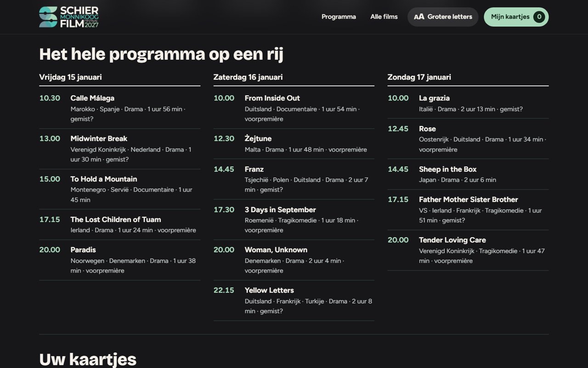
Task: Open Yellow Letters film
Action: [x=269, y=290]
